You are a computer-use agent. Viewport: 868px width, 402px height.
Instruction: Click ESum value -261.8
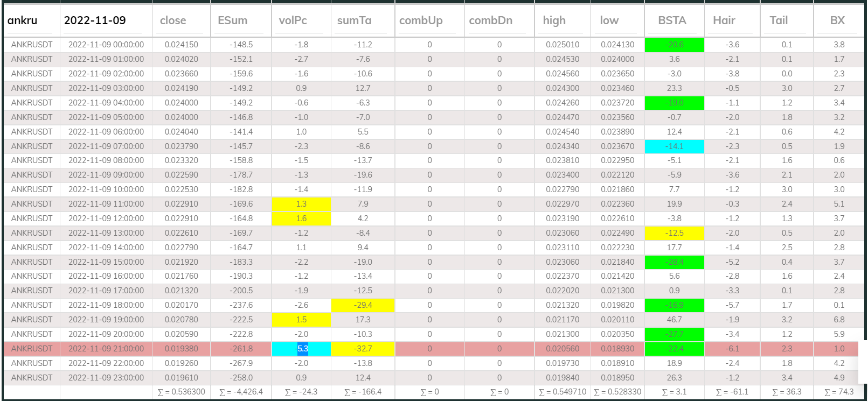(x=241, y=349)
